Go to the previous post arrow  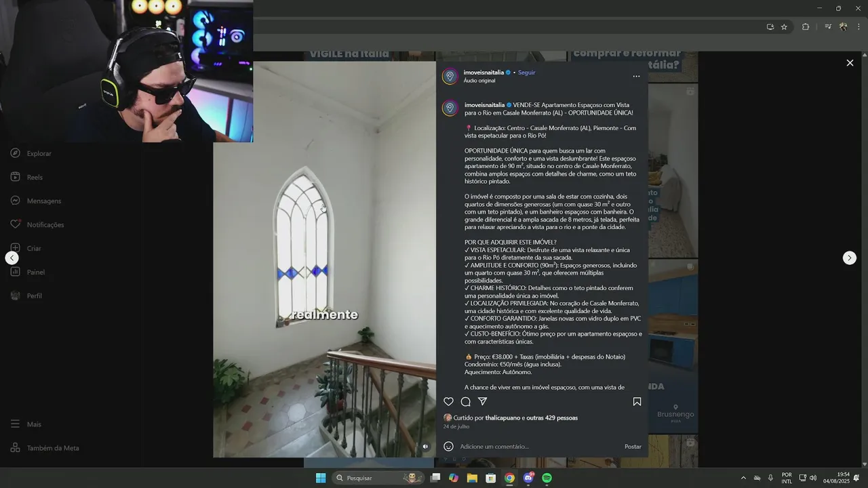[x=12, y=258]
